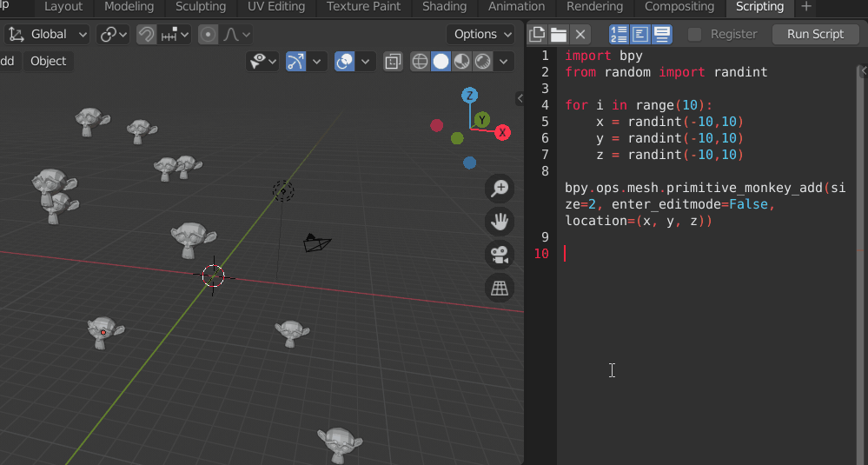The width and height of the screenshot is (868, 465).
Task: Click the Y axis on navigation gizmo
Action: click(482, 120)
